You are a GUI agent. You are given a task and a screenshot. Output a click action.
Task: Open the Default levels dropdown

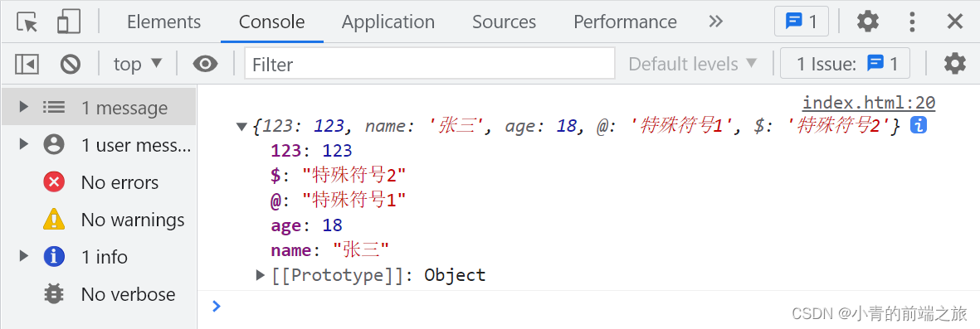point(693,64)
